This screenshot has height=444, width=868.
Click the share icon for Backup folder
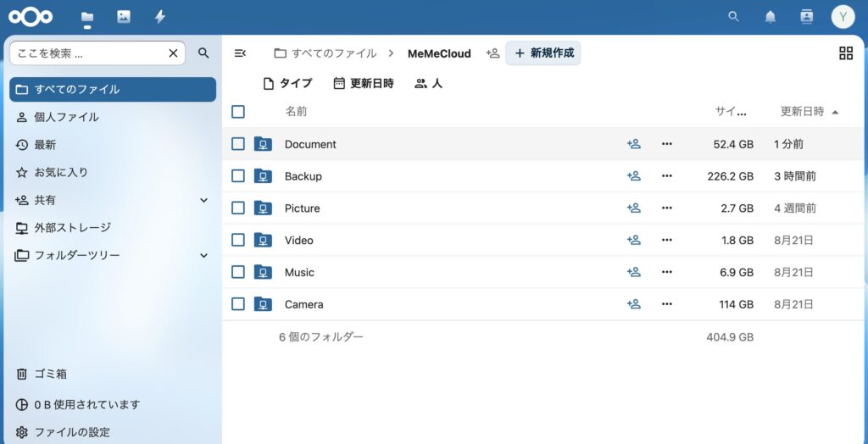[x=633, y=176]
